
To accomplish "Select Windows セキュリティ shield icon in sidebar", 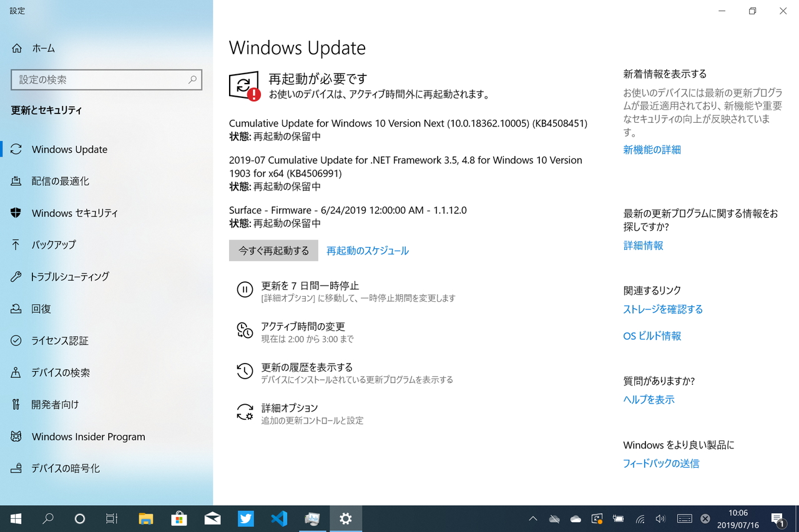I will [x=75, y=213].
